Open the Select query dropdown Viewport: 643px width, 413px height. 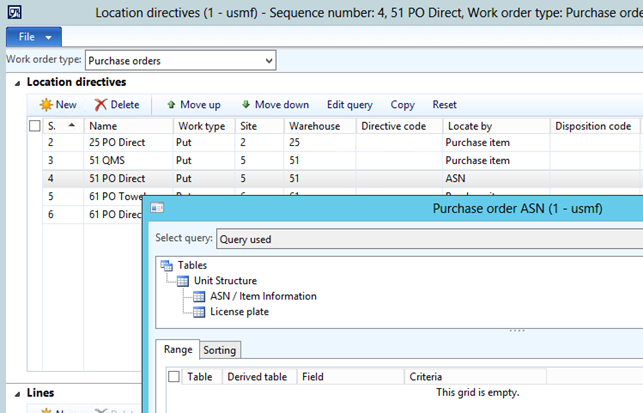click(x=400, y=240)
